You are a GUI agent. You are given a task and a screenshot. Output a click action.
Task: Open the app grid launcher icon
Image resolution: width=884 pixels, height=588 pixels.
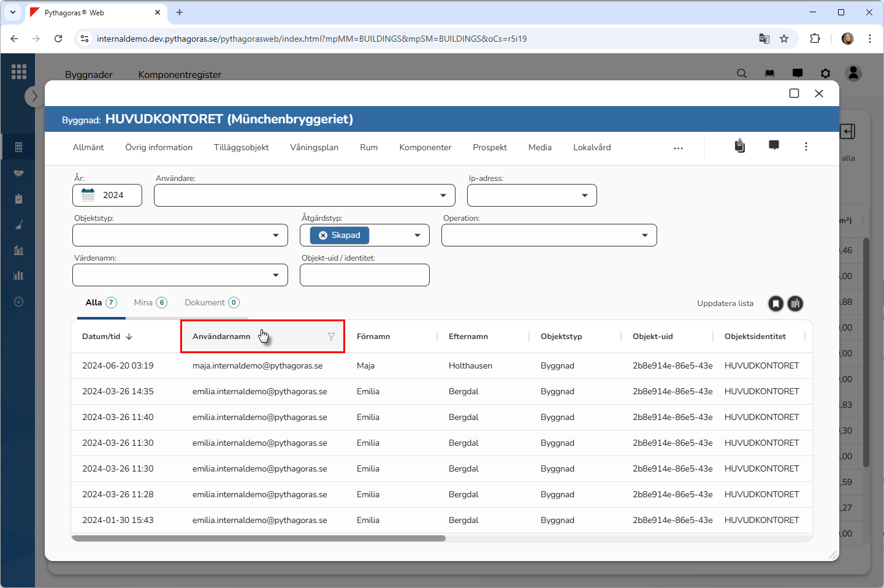(19, 72)
